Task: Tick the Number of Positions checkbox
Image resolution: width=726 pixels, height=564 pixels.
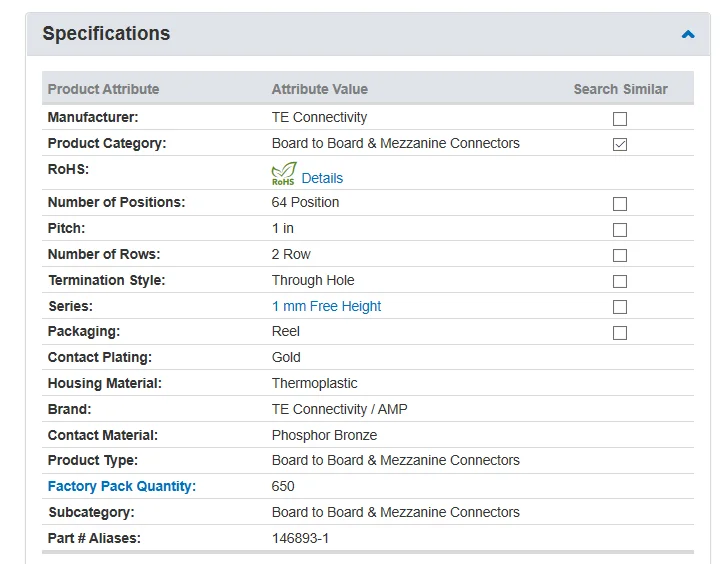Action: (x=620, y=203)
